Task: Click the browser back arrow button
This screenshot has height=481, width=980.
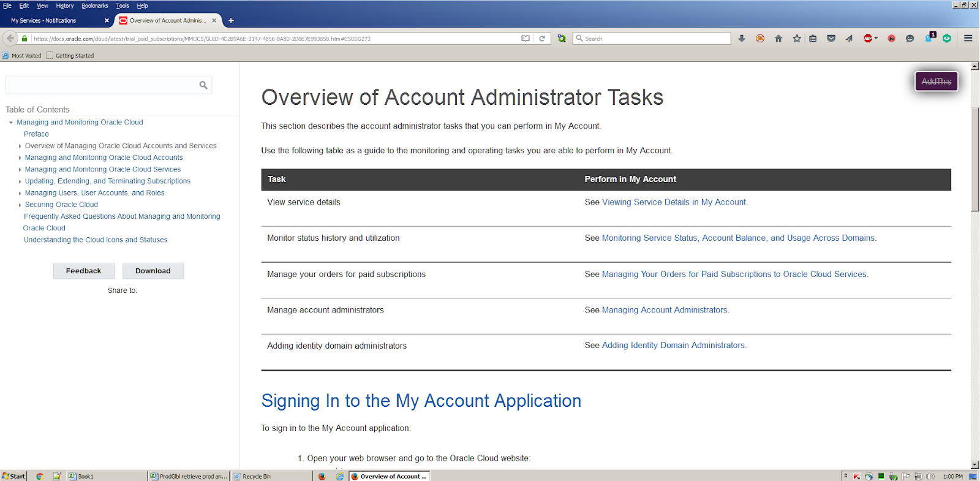Action: pyautogui.click(x=10, y=38)
